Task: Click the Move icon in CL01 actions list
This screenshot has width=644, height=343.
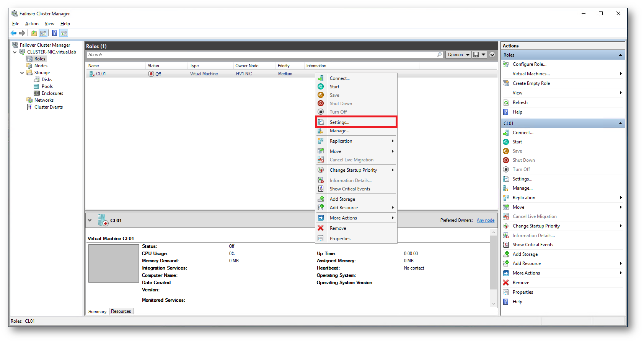Action: point(506,207)
